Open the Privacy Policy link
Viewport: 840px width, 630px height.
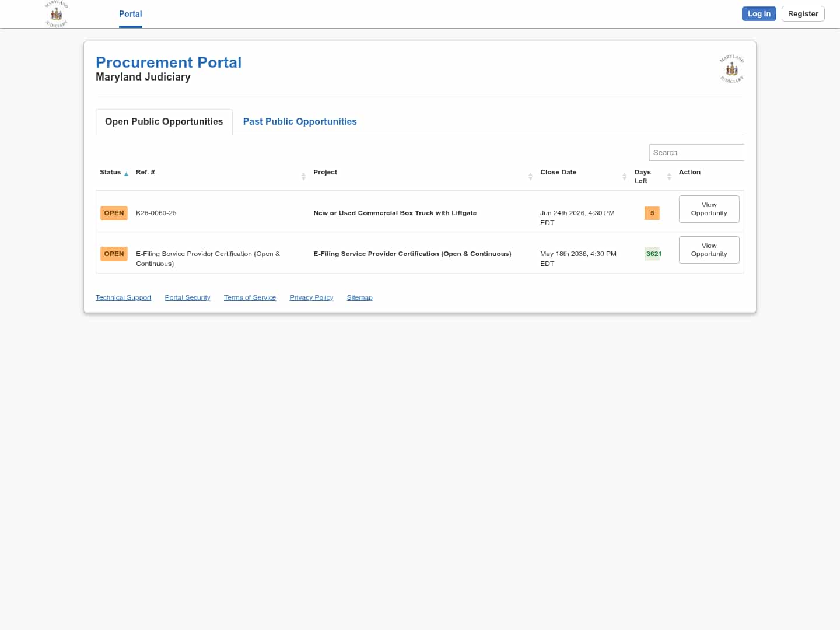pyautogui.click(x=311, y=297)
